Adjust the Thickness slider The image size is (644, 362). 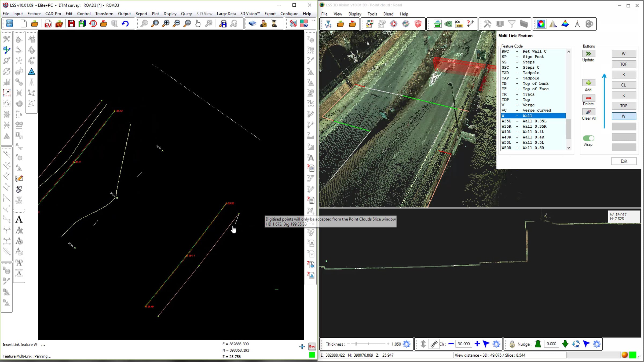point(356,344)
